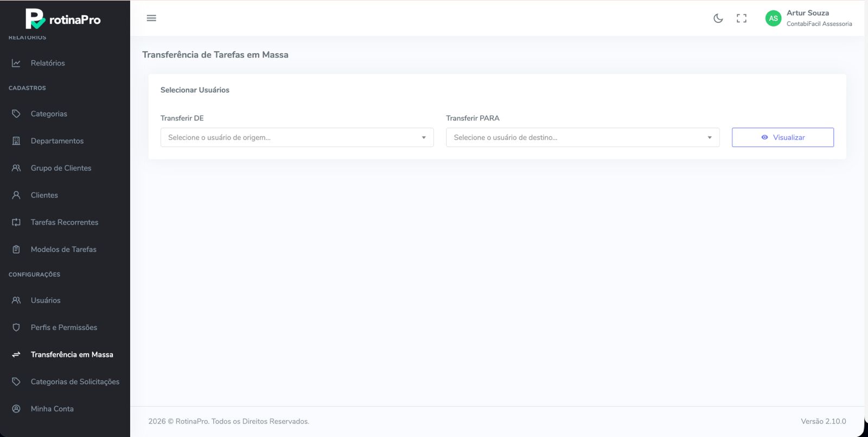Screen dimensions: 868x437
Task: Navigate to Usuários in the sidebar
Action: [x=46, y=301]
